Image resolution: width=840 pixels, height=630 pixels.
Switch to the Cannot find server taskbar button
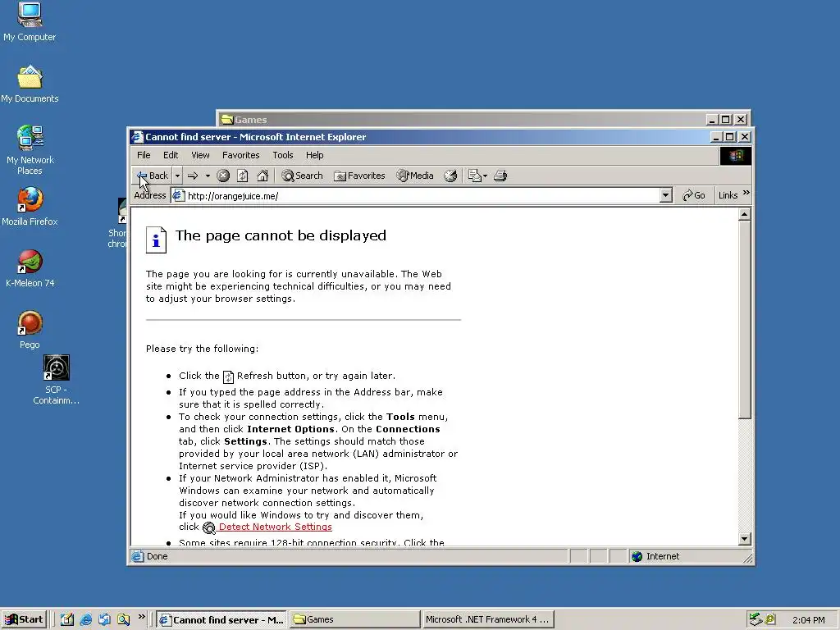coord(222,620)
